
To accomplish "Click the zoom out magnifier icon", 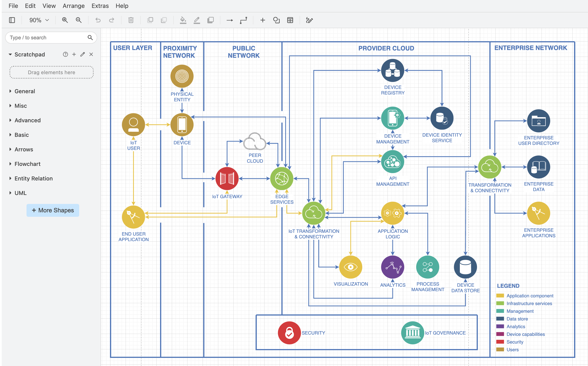I will [x=79, y=20].
